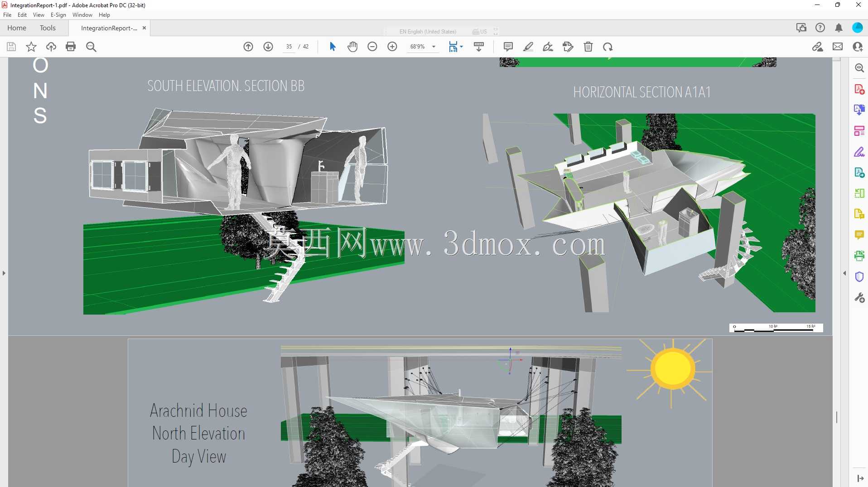Switch to the Tools tab

48,28
